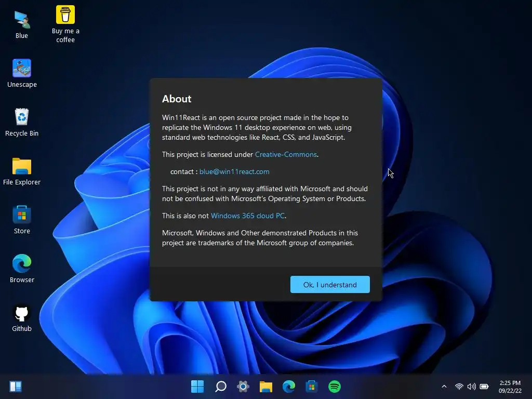Click the About dialog heading
This screenshot has height=399, width=532.
pos(177,99)
